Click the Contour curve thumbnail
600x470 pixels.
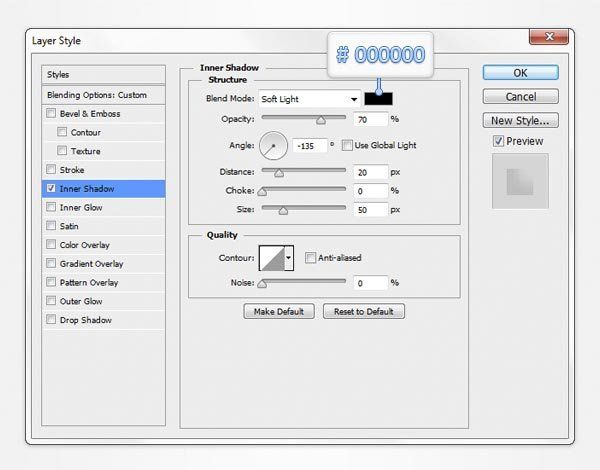pos(272,258)
